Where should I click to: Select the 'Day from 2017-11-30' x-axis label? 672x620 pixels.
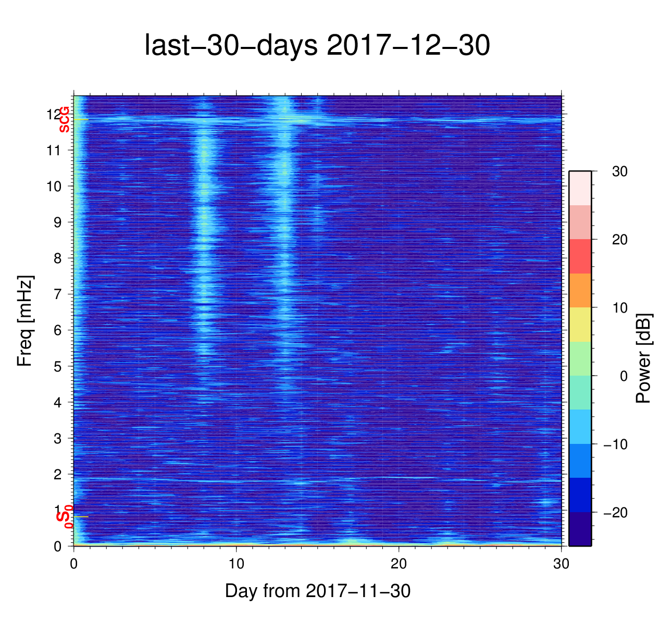317,591
